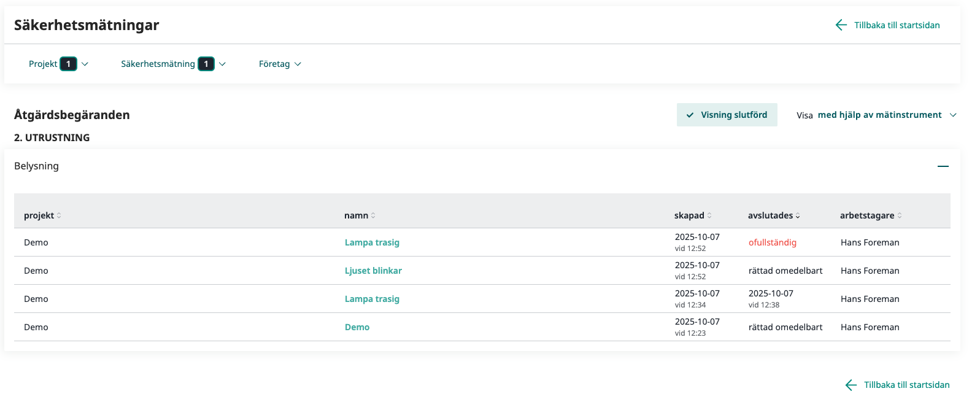Collapse the Belysning section with minus icon
980x402 pixels.
point(943,166)
